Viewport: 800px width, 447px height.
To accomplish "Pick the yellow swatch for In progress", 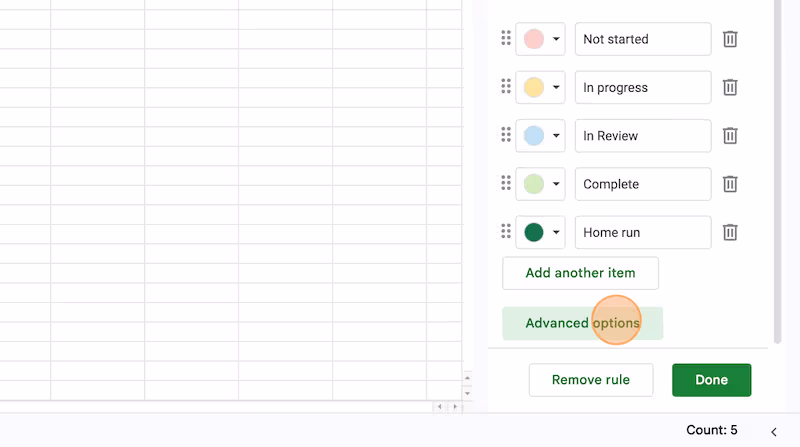I will (x=534, y=87).
